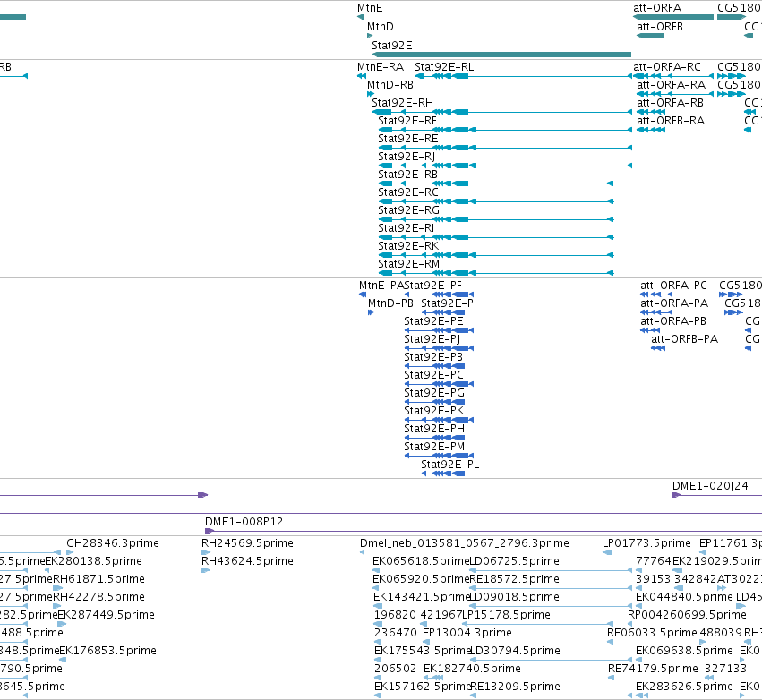Select the att-ORFA-RA transcript label
Viewport: 762px width, 700px height.
(x=672, y=85)
